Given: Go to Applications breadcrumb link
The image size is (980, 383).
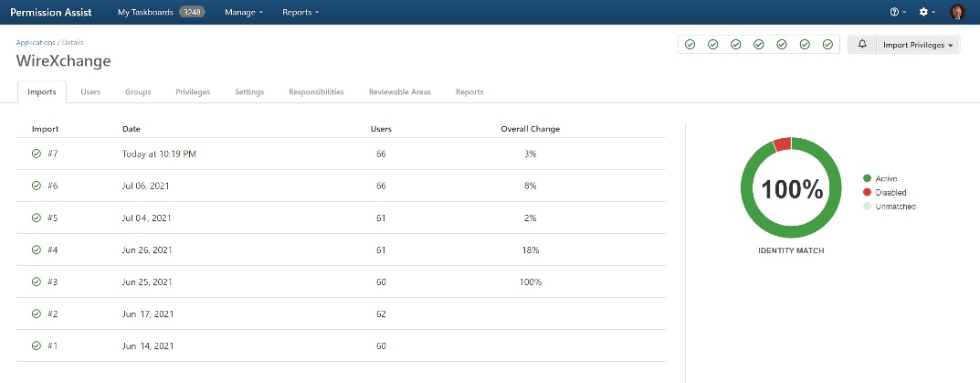Looking at the screenshot, I should [36, 42].
